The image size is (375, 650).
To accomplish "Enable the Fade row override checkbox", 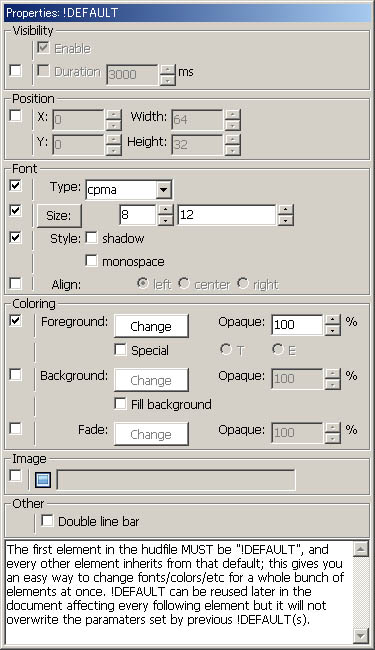I will [15, 428].
